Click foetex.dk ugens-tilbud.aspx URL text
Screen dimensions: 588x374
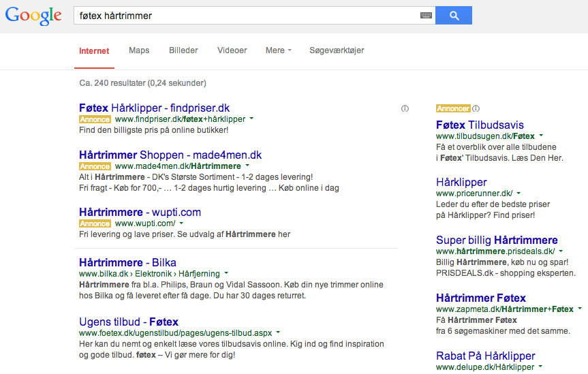pos(176,333)
